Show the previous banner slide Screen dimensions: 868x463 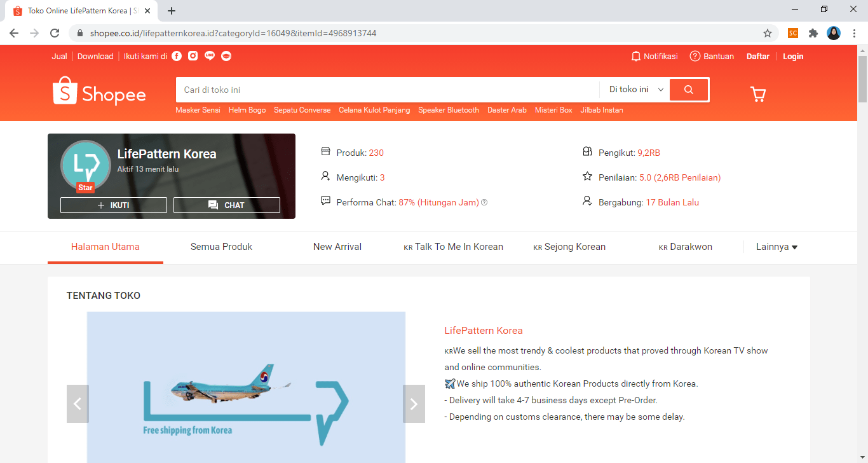click(78, 404)
